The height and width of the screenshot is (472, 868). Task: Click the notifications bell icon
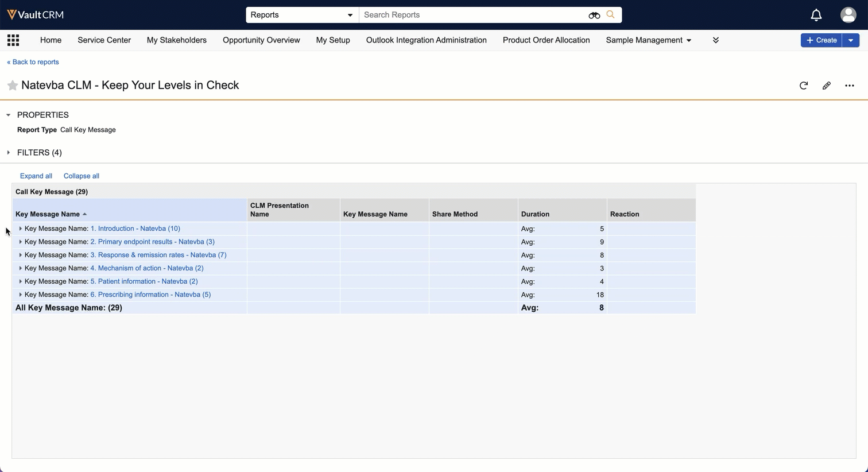(x=816, y=15)
